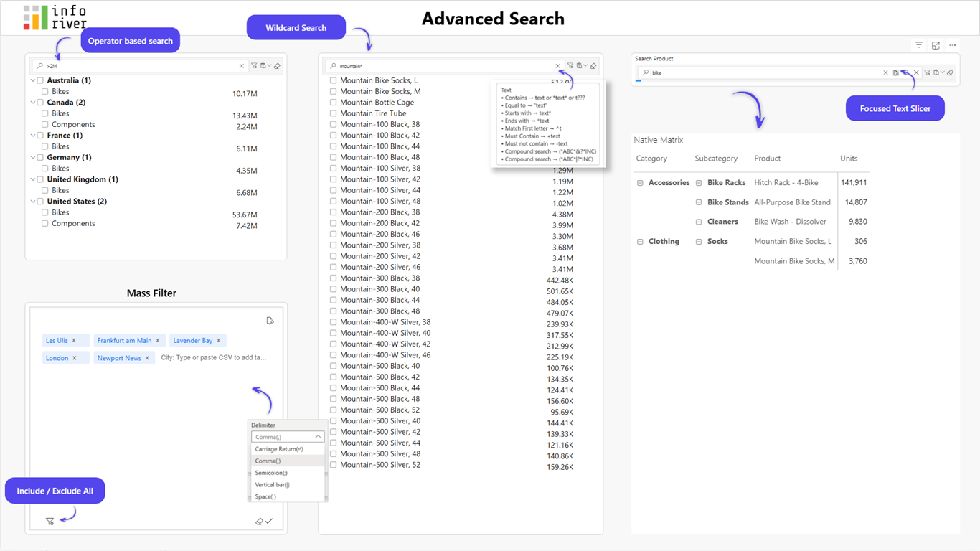Click the filter icon beside the >2M search

tap(254, 66)
